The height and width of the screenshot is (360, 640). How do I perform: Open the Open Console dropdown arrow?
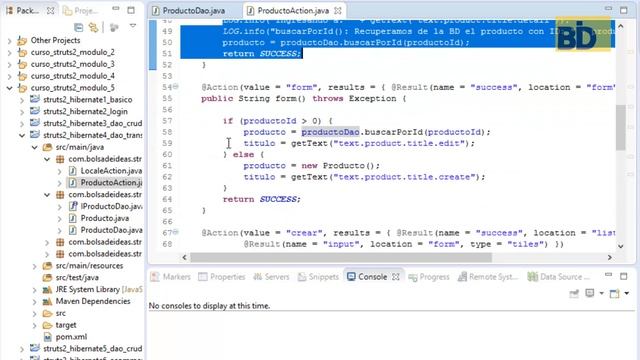627,293
